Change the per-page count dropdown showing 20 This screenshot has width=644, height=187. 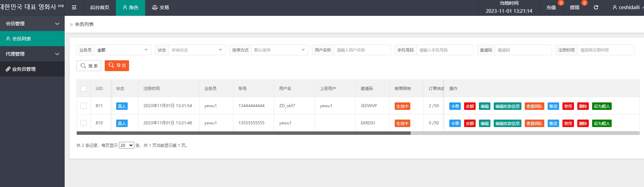click(x=126, y=146)
